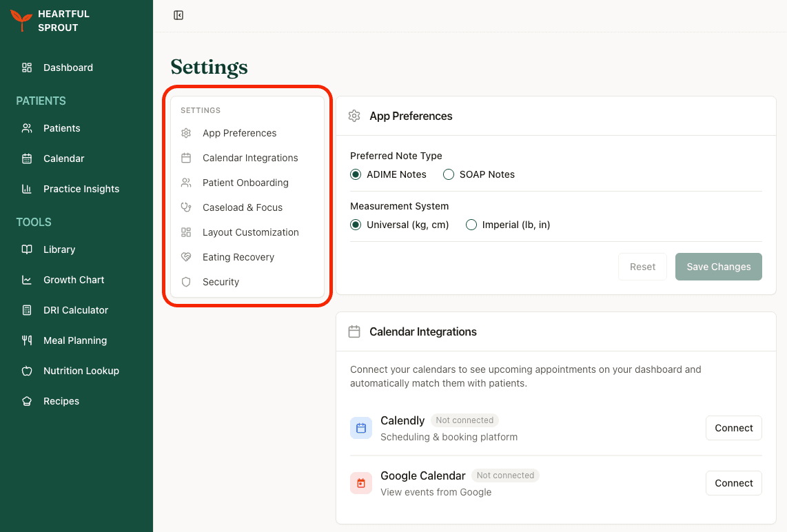Image resolution: width=787 pixels, height=532 pixels.
Task: Click the Measurement System label
Action: coord(400,206)
